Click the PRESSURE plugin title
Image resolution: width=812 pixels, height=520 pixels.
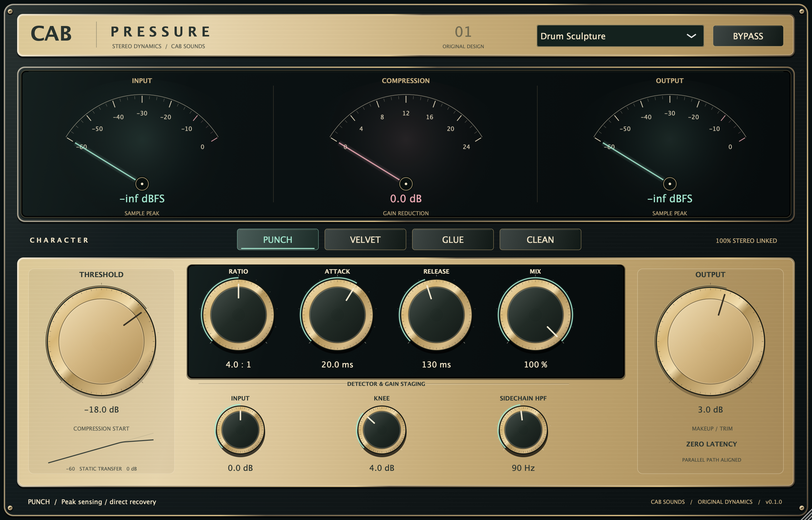tap(160, 32)
